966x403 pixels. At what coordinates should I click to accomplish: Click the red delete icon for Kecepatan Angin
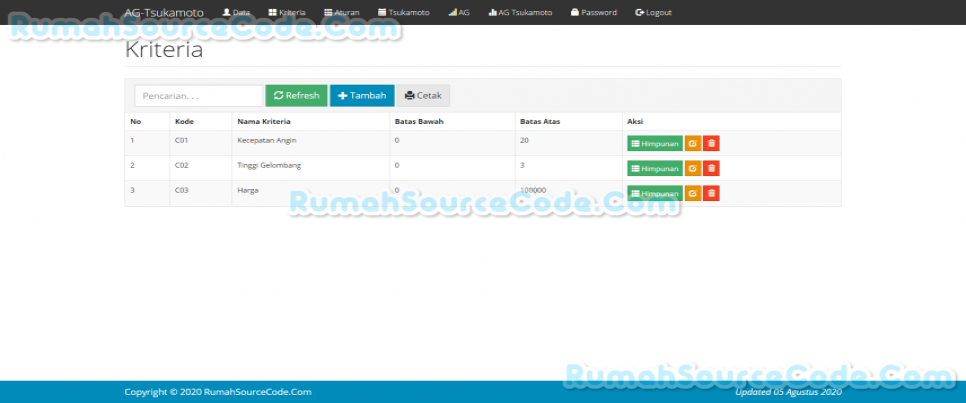pyautogui.click(x=711, y=143)
